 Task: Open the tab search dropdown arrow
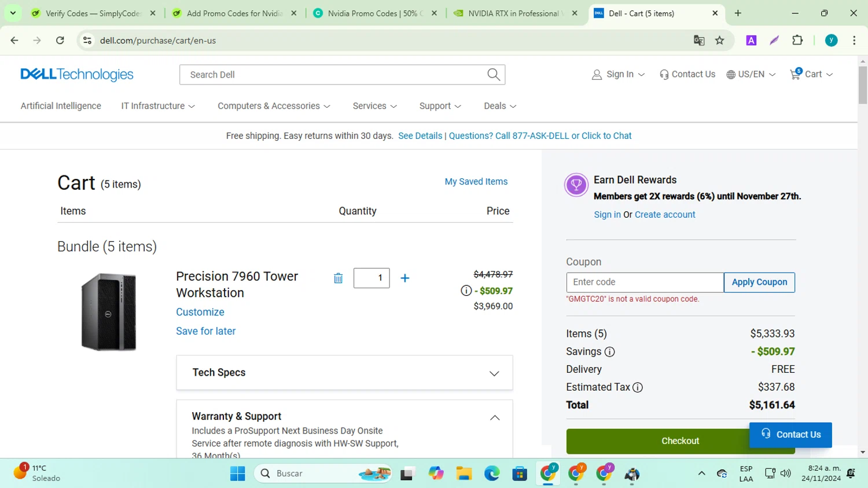pos(13,13)
